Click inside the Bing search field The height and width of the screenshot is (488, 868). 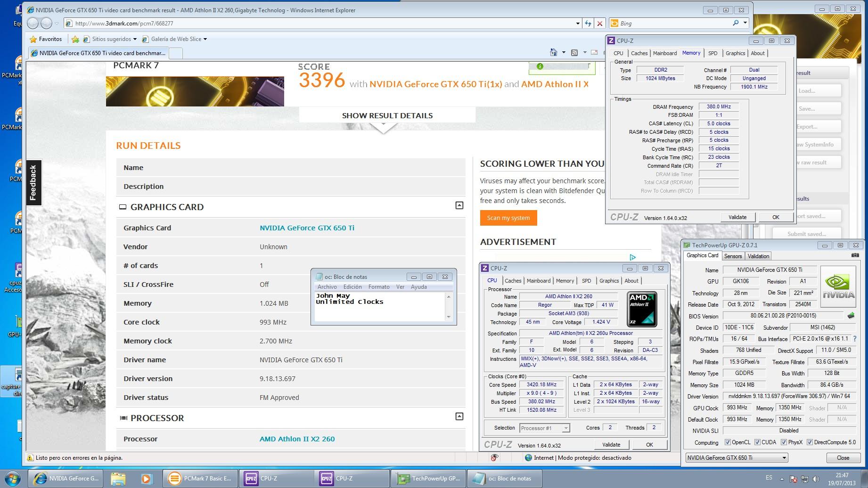point(674,23)
